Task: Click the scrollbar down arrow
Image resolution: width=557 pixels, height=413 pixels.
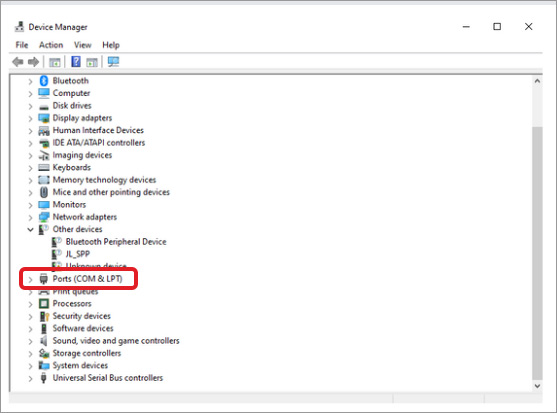Action: pyautogui.click(x=537, y=386)
